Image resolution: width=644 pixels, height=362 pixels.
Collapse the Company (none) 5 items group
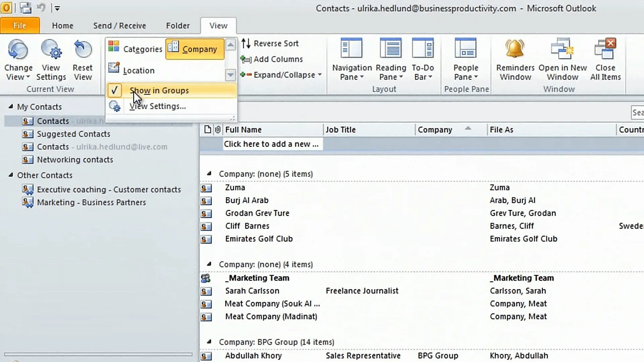pos(209,174)
